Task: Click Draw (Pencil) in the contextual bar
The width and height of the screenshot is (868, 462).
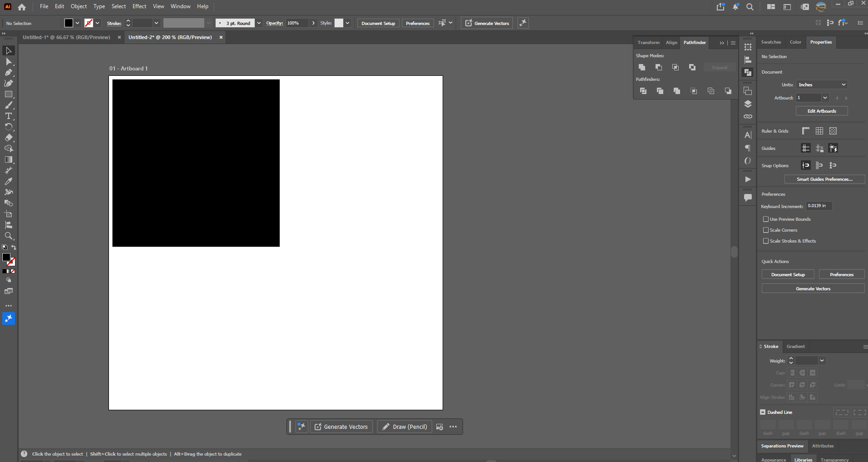Action: coord(404,427)
